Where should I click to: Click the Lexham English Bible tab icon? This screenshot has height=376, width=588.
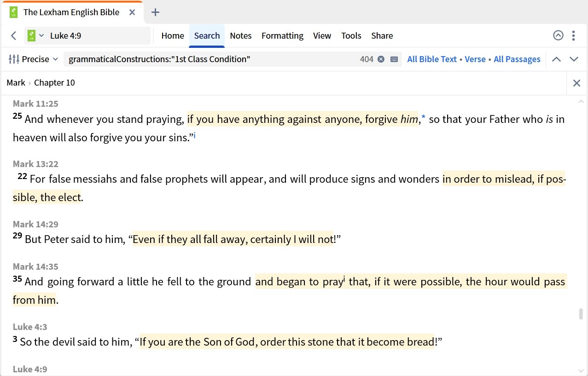coord(13,12)
